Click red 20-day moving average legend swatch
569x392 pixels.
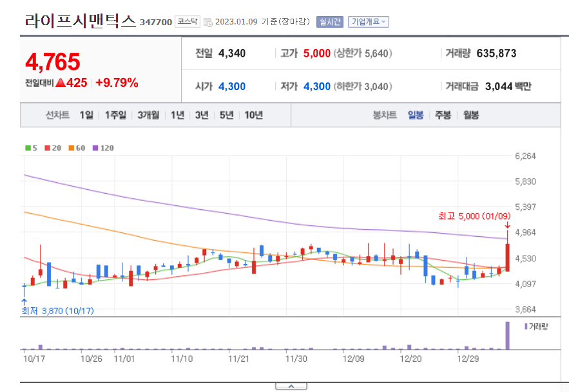pyautogui.click(x=47, y=148)
